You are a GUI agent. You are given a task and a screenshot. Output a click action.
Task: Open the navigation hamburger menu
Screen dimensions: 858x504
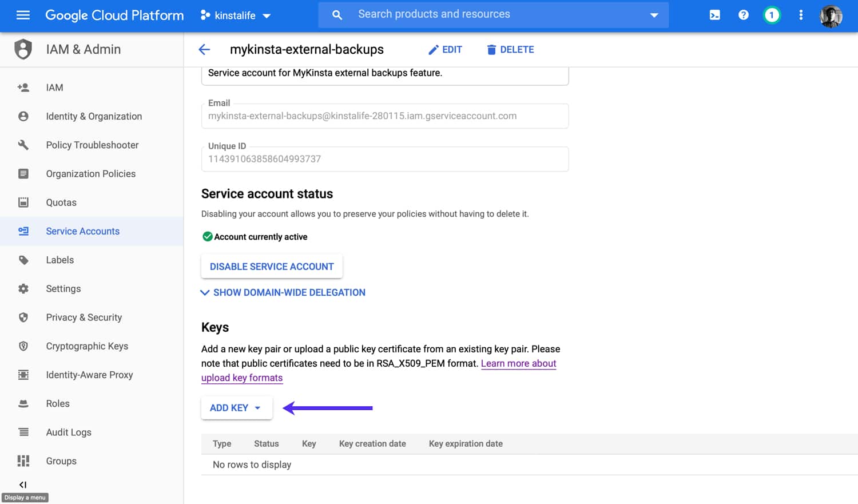click(23, 15)
